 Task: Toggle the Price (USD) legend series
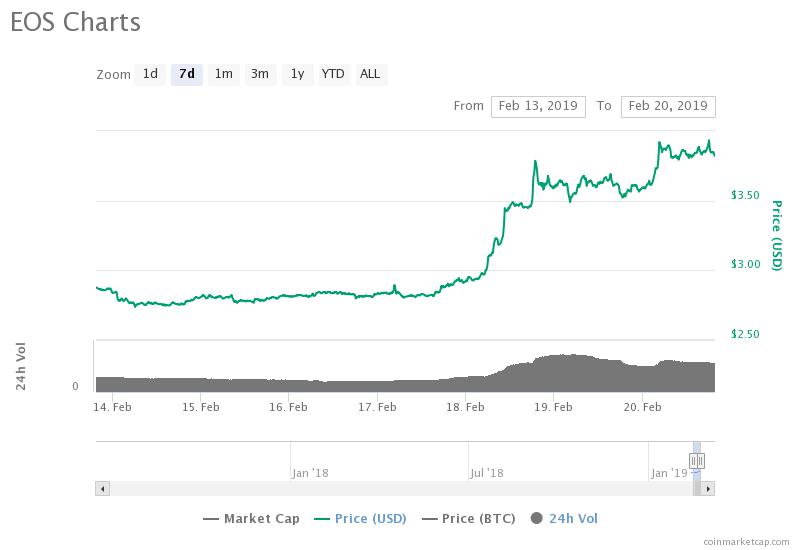[360, 519]
